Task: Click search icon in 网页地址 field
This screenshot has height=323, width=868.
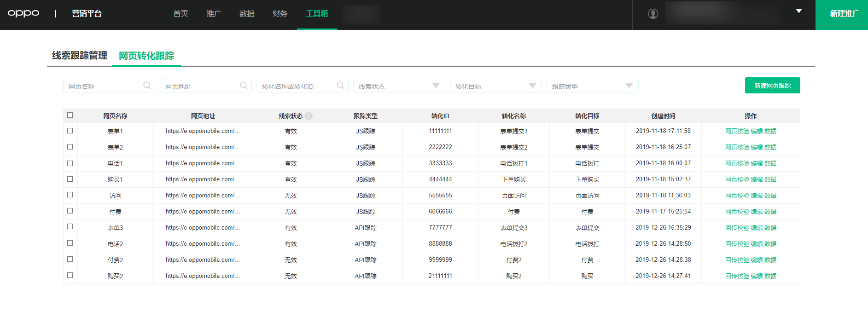Action: [244, 85]
